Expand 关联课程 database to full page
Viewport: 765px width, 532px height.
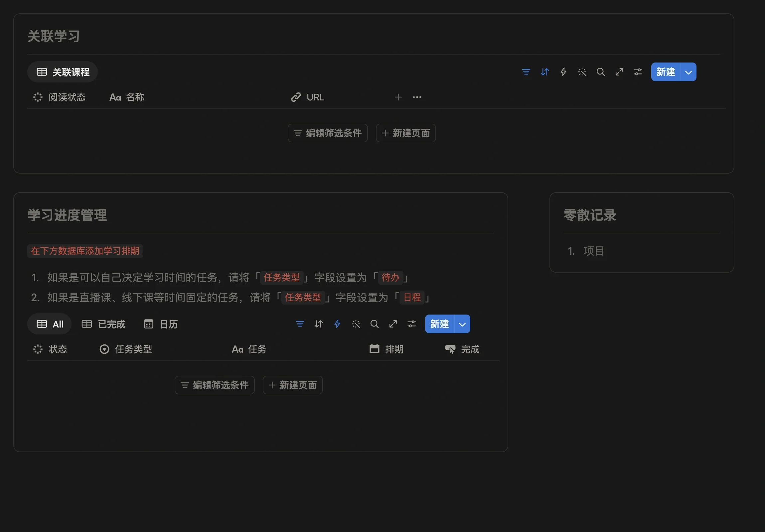click(x=619, y=72)
